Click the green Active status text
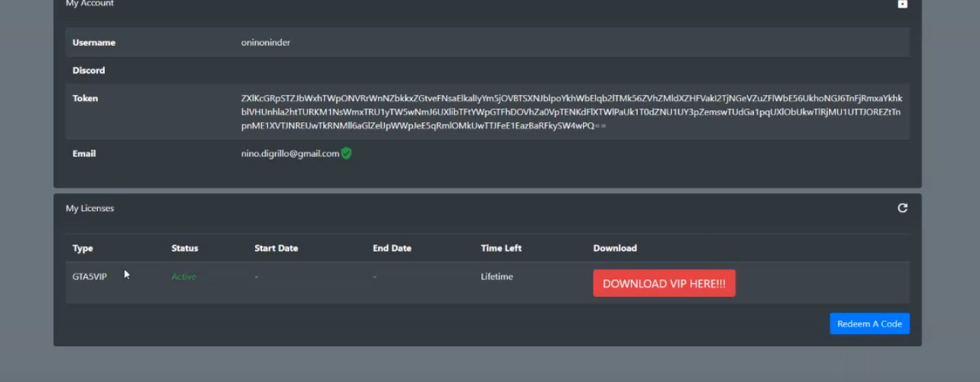Screen dimensions: 980x382 (184, 276)
